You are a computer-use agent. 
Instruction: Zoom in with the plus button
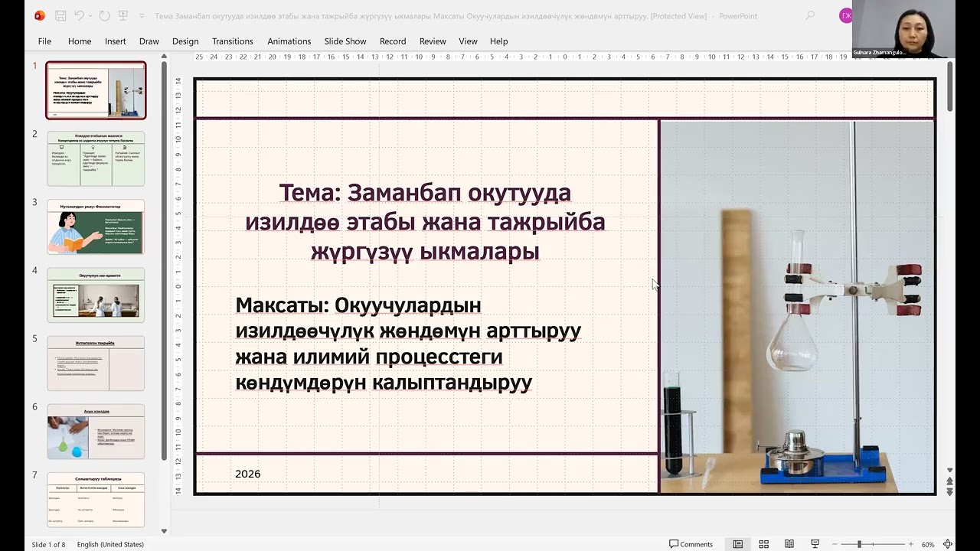911,544
